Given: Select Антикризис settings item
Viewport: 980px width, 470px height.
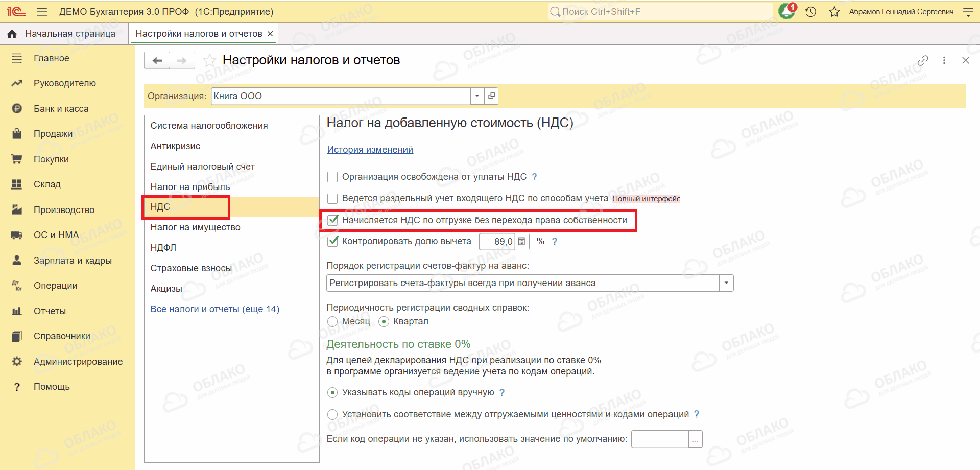Looking at the screenshot, I should (232, 146).
